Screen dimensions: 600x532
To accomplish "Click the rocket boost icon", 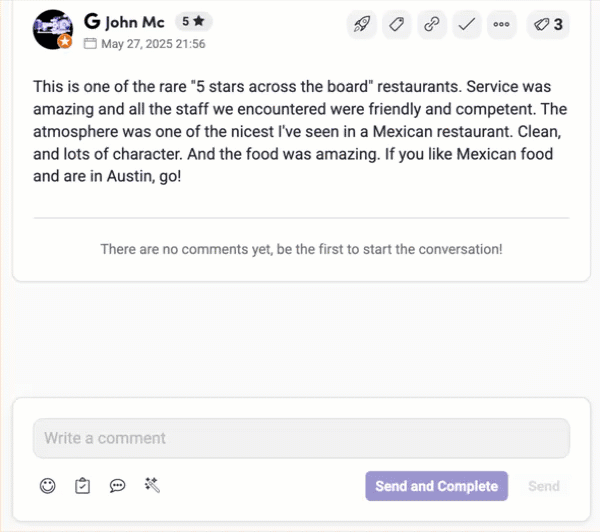I will click(361, 24).
